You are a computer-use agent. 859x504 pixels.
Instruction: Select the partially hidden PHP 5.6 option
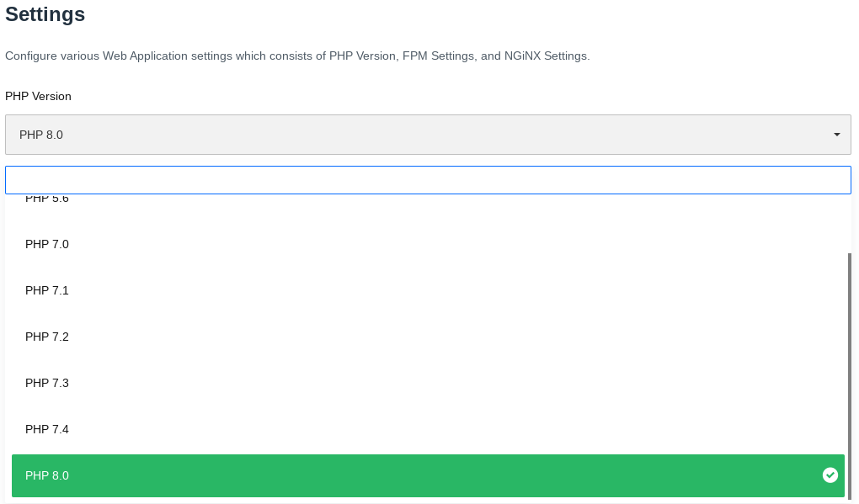[47, 199]
